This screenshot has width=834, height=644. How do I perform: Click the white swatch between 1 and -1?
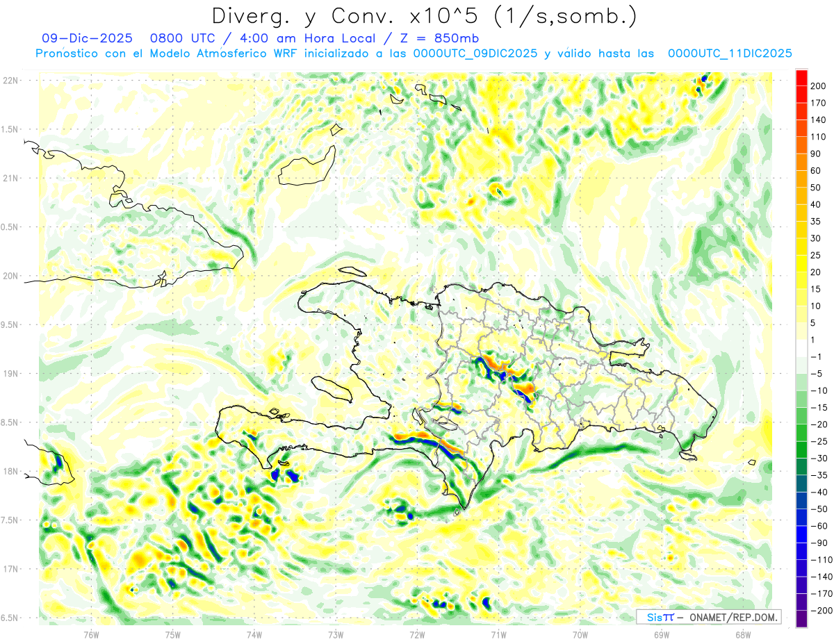point(801,348)
